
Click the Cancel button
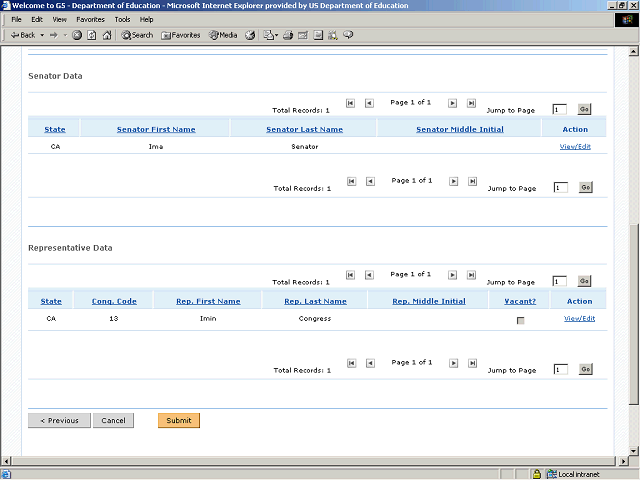113,420
